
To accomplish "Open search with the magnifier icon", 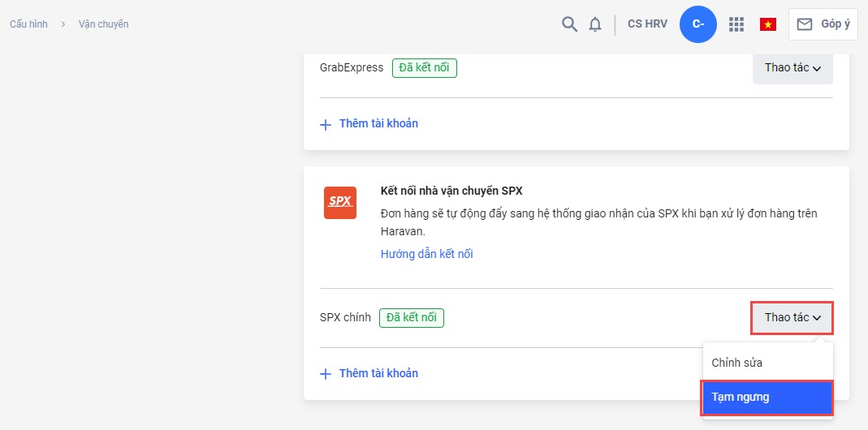I will (x=569, y=24).
